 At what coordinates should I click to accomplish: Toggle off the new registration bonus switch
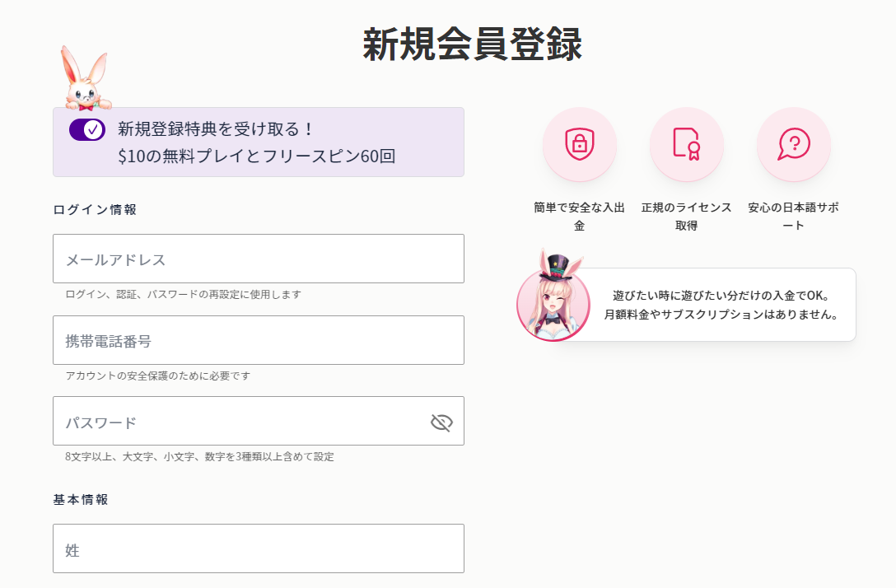tap(86, 130)
